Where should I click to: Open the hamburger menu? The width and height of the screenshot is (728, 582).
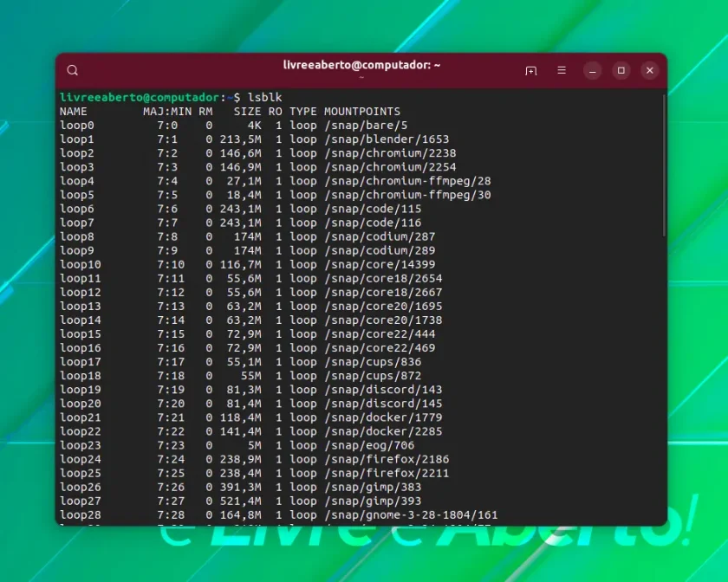click(562, 70)
